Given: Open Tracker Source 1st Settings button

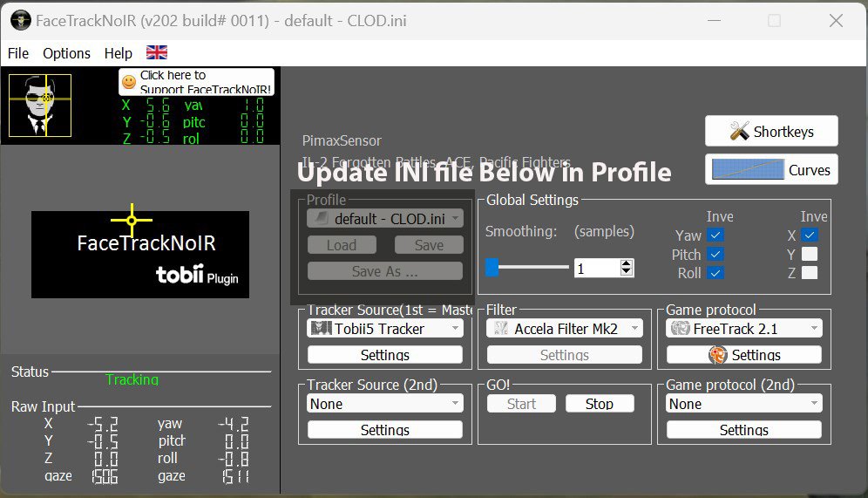Looking at the screenshot, I should (385, 355).
